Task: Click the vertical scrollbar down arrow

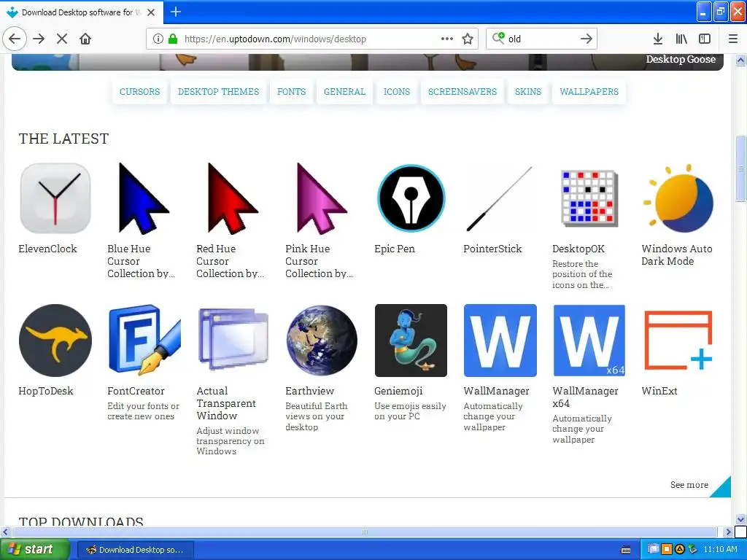Action: [741, 519]
